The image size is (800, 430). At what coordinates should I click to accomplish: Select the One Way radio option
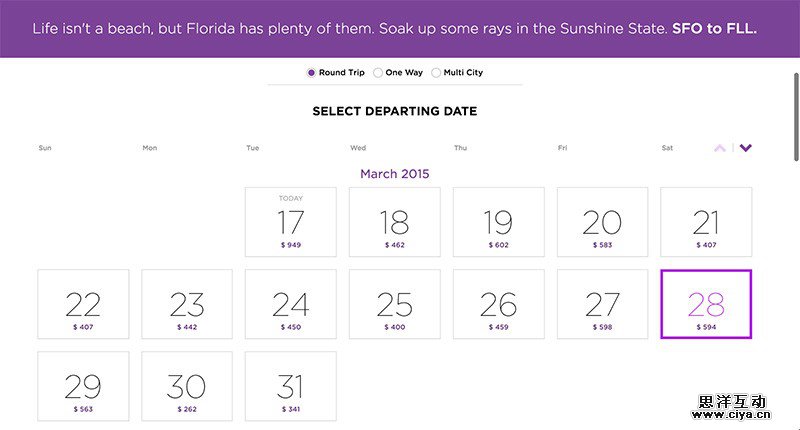378,73
